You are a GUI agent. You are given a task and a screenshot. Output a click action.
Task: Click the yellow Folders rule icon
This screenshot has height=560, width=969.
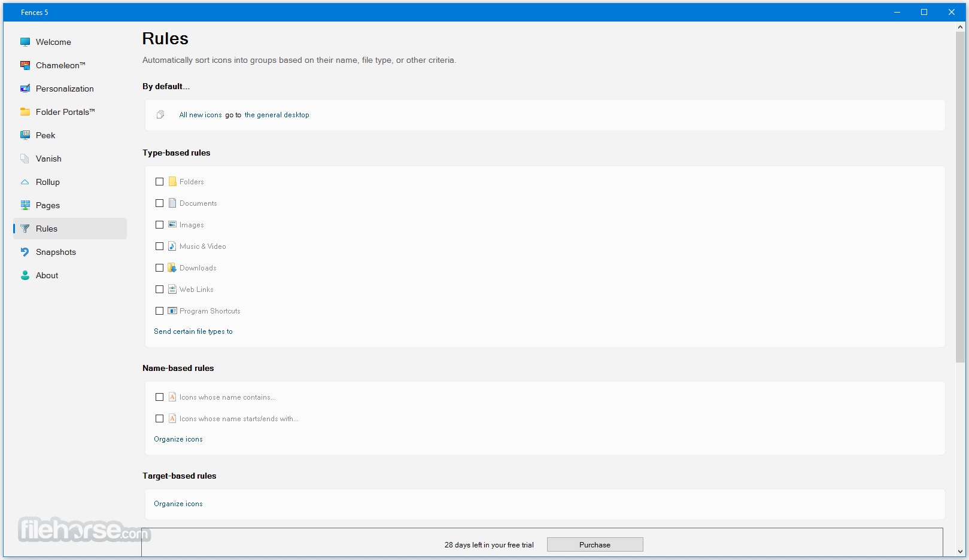pos(172,181)
